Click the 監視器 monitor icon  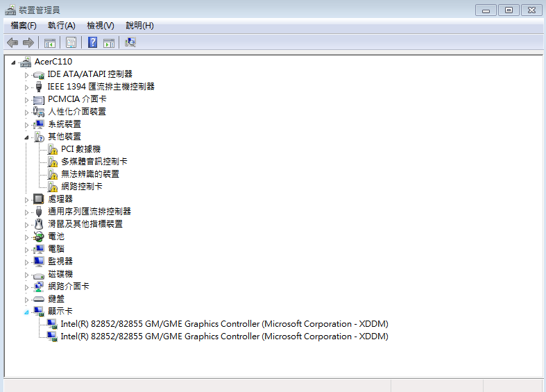(39, 262)
